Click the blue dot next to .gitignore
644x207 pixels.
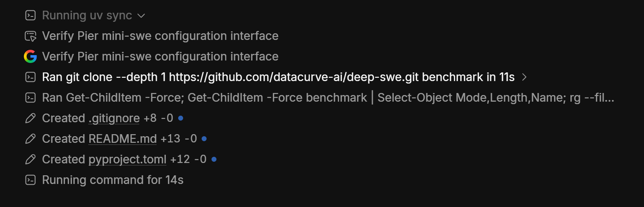(x=180, y=118)
